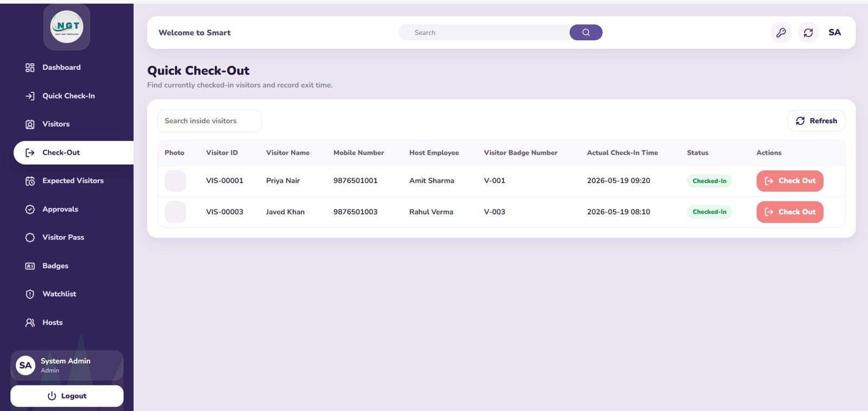The image size is (868, 411).
Task: Click Priya Nair's photo placeholder
Action: [175, 181]
